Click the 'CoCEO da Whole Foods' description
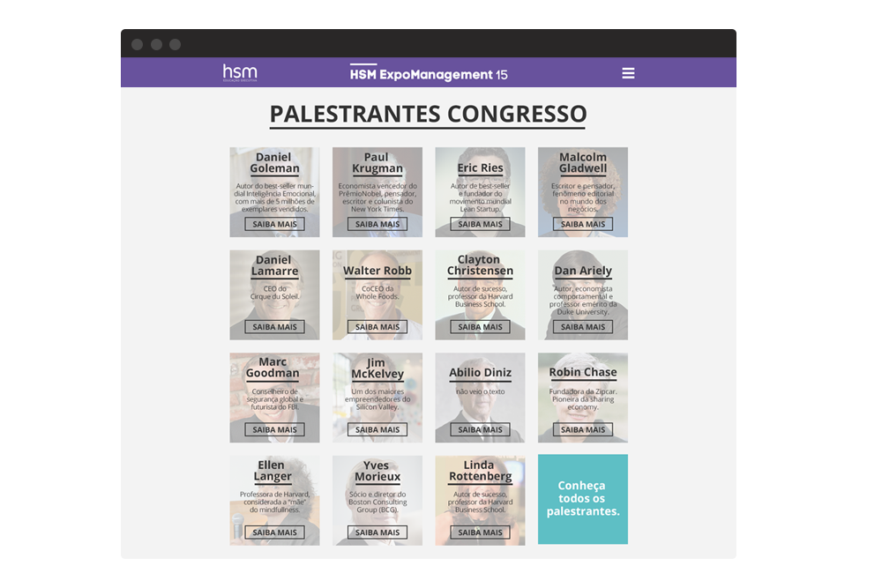Image resolution: width=882 pixels, height=588 pixels. (x=377, y=293)
